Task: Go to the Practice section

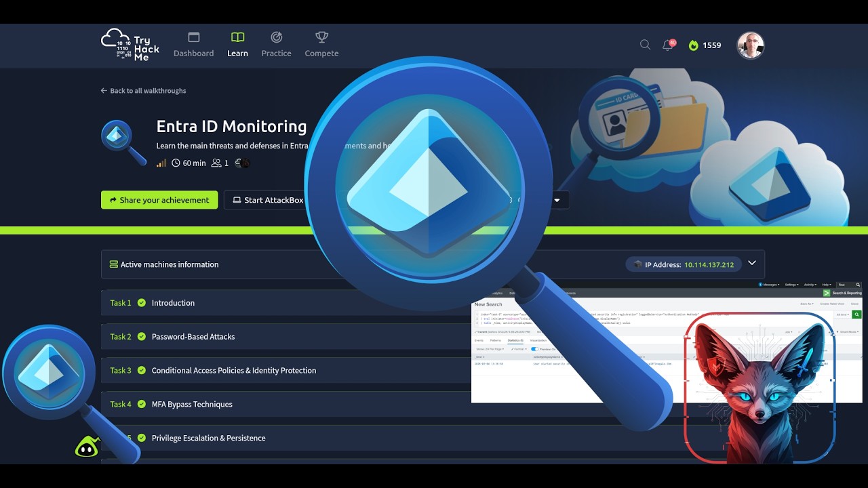Action: (276, 45)
